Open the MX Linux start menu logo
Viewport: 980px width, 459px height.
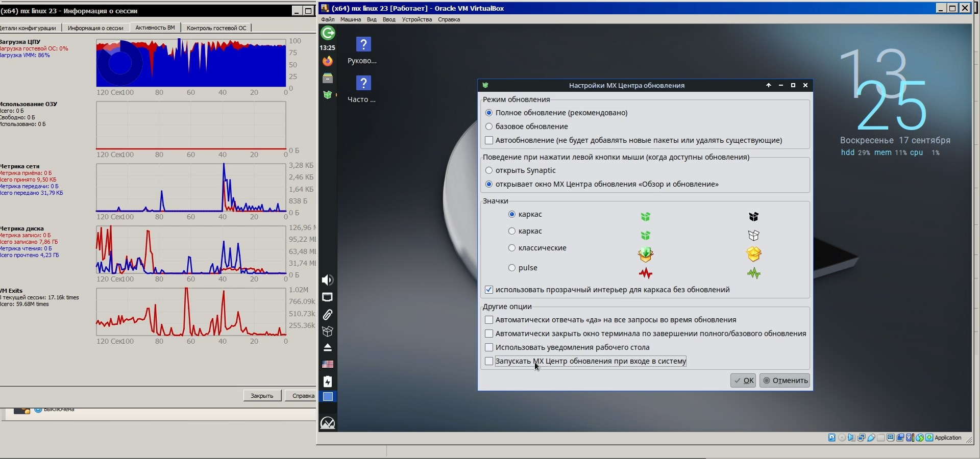(x=327, y=423)
